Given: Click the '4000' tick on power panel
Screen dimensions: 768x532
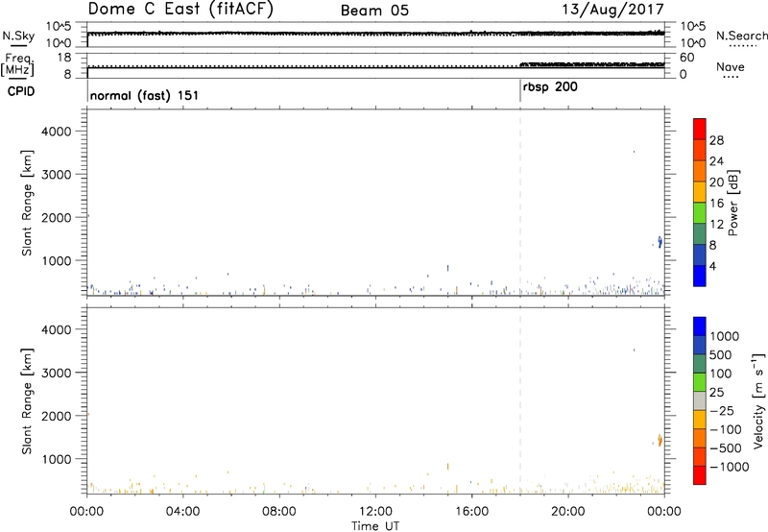Looking at the screenshot, I should pos(56,132).
